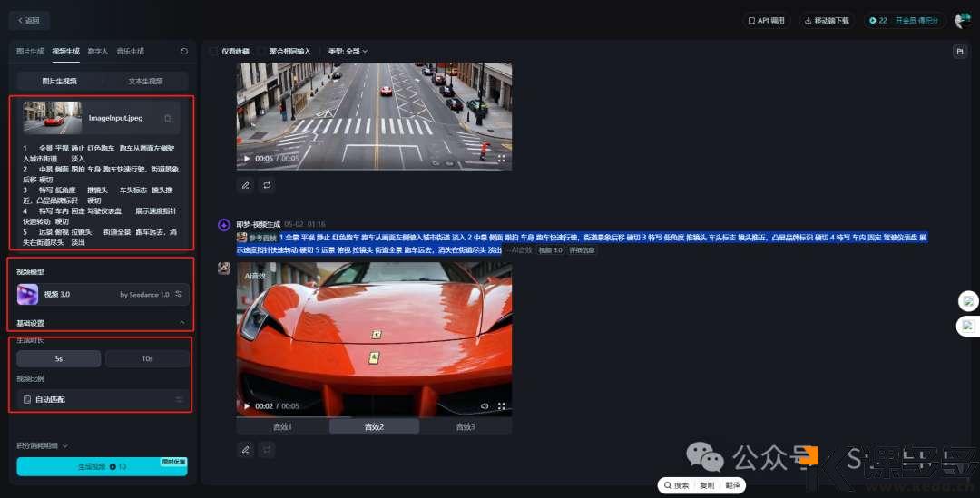Click the user avatar in top right

point(962,20)
